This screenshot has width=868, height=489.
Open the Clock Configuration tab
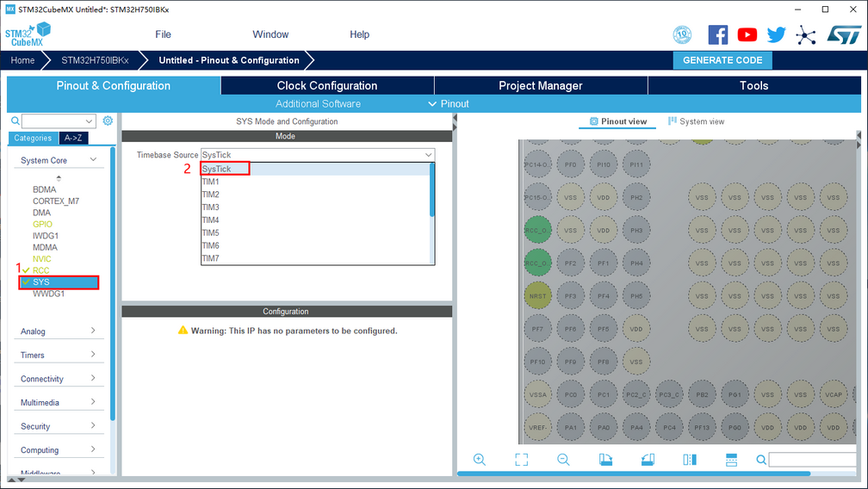pyautogui.click(x=326, y=85)
